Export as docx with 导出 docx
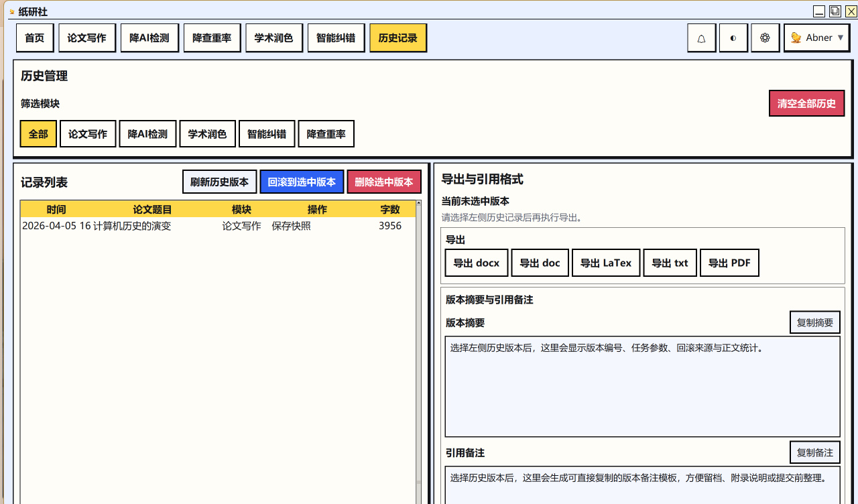The image size is (858, 504). pos(476,263)
